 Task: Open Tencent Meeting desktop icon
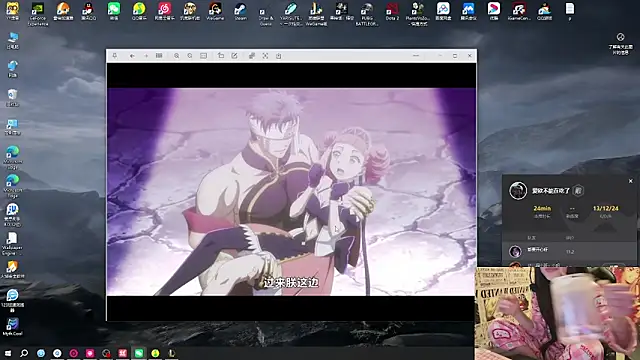[x=468, y=11]
